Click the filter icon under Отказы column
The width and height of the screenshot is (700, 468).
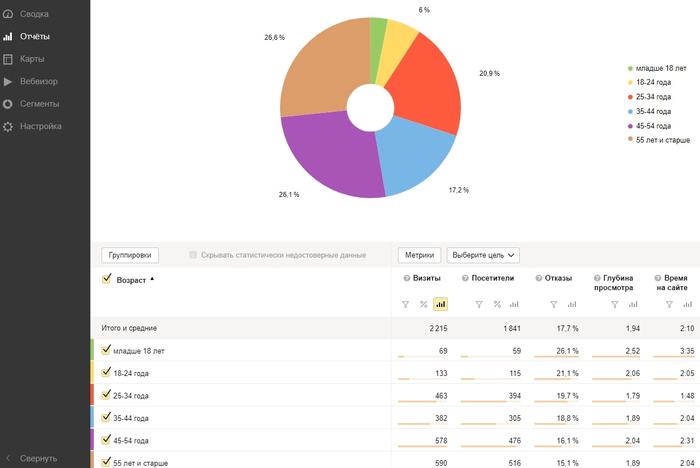click(554, 305)
